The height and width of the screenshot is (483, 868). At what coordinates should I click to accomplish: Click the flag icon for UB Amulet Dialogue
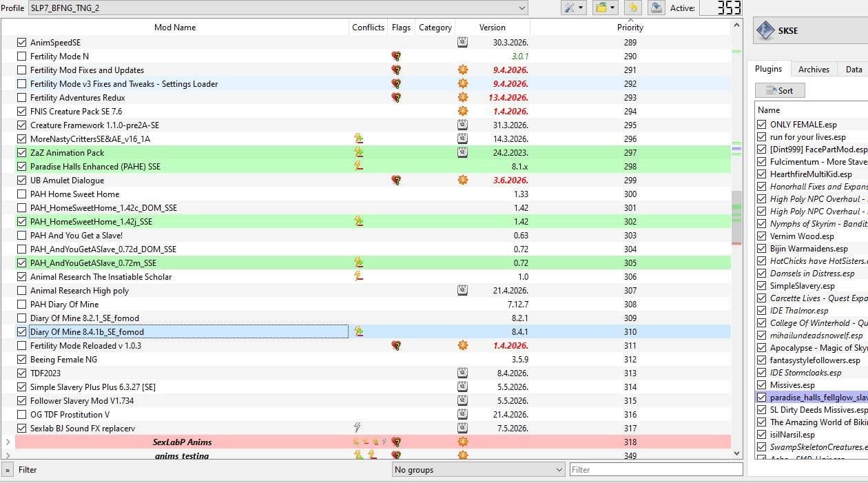point(395,181)
